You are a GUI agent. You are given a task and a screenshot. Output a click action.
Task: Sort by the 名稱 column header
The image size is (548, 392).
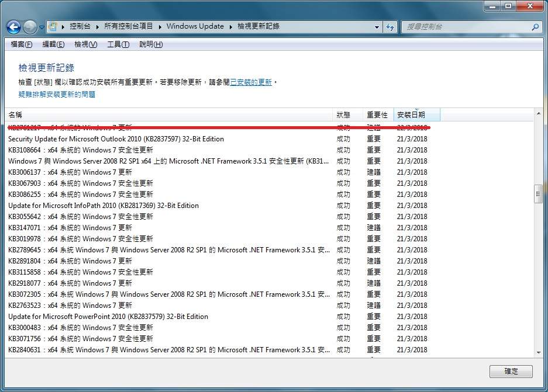click(x=169, y=115)
